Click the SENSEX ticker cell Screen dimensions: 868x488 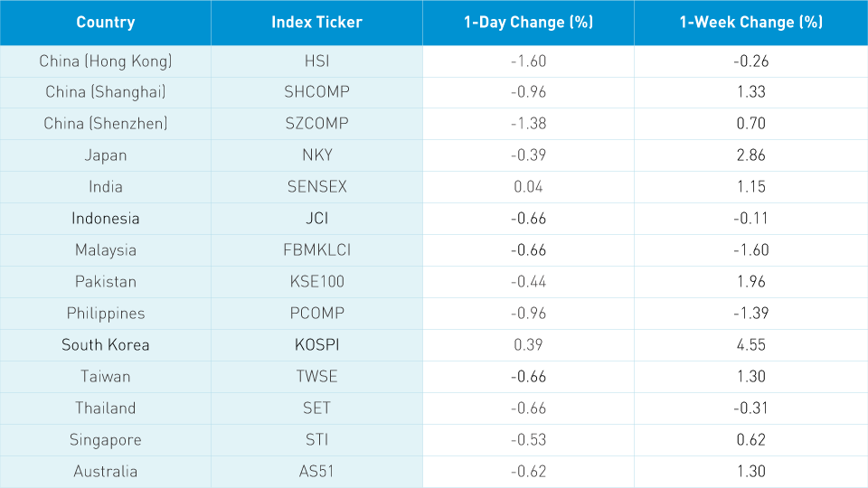316,187
